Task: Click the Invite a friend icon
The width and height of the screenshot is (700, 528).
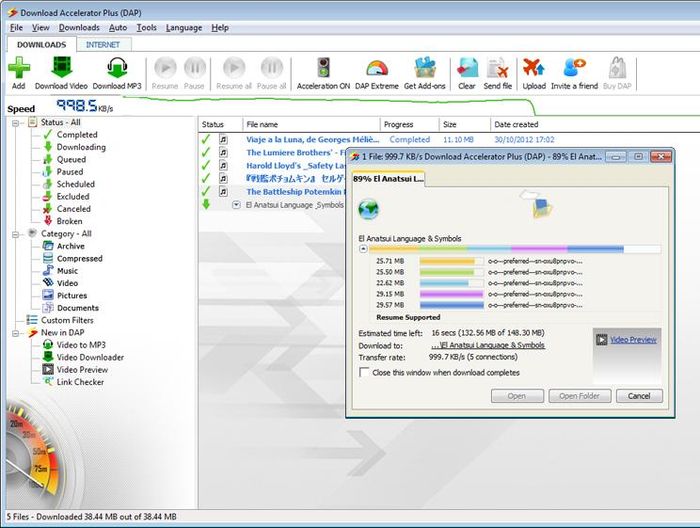Action: click(574, 68)
